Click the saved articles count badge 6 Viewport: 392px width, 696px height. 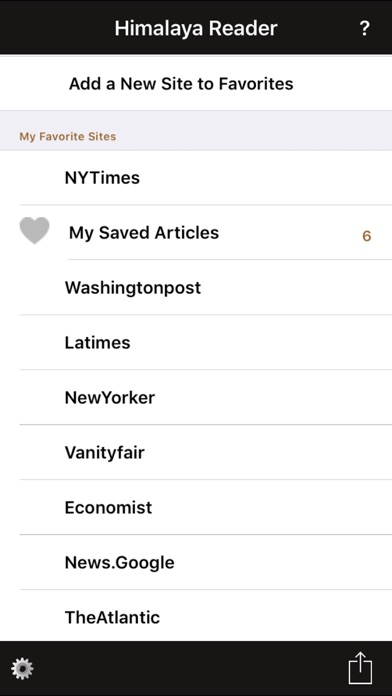tap(366, 236)
